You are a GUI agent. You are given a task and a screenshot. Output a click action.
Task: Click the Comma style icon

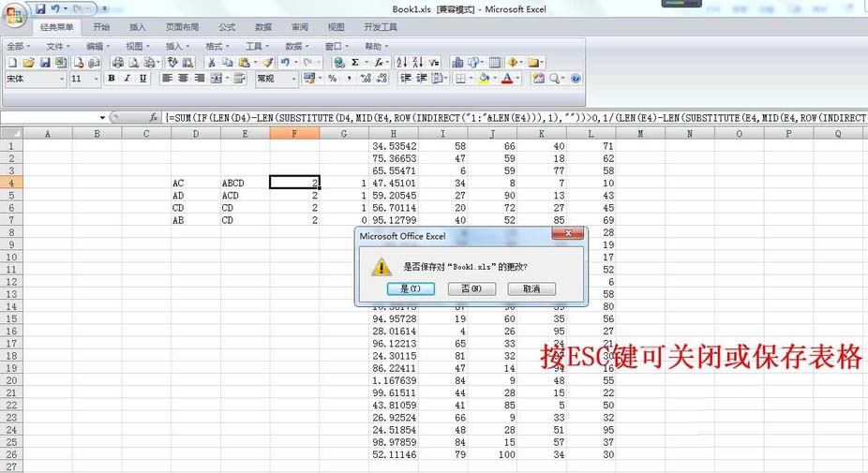click(x=349, y=78)
